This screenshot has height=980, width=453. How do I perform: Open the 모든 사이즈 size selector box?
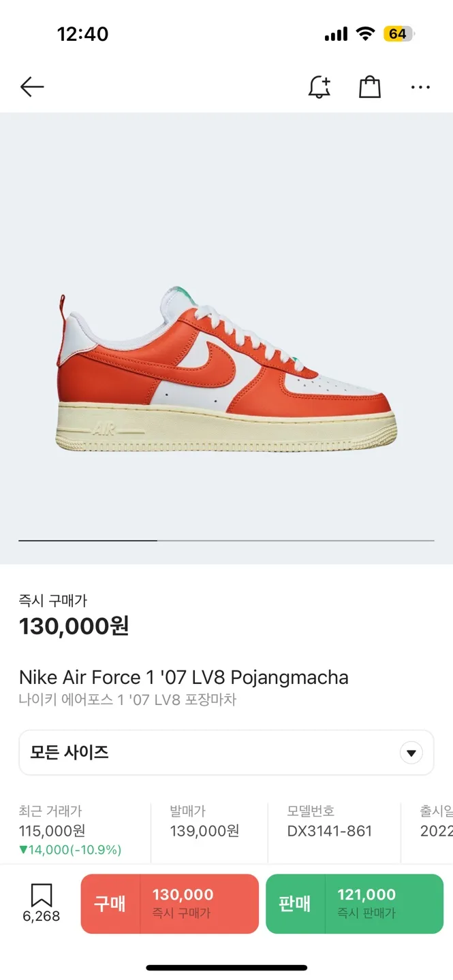click(x=204, y=753)
